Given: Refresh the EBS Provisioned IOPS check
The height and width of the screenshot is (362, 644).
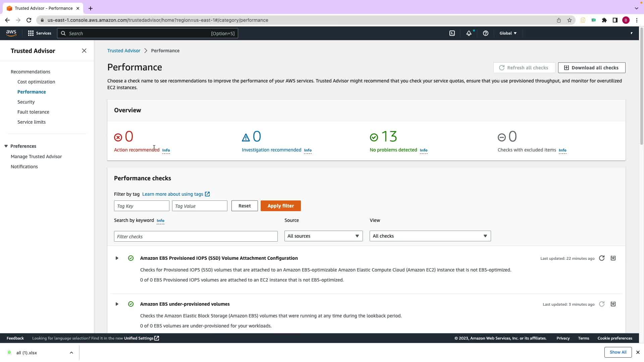Looking at the screenshot, I should pyautogui.click(x=602, y=258).
